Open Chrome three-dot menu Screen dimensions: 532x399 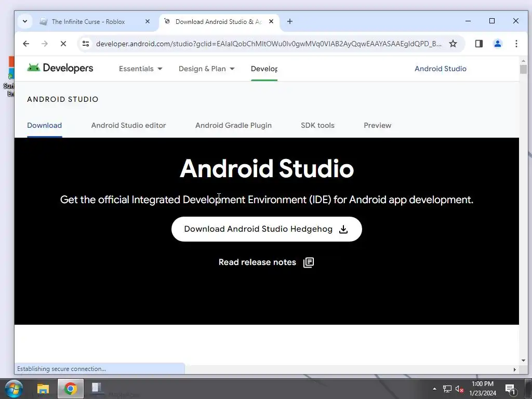click(x=516, y=44)
